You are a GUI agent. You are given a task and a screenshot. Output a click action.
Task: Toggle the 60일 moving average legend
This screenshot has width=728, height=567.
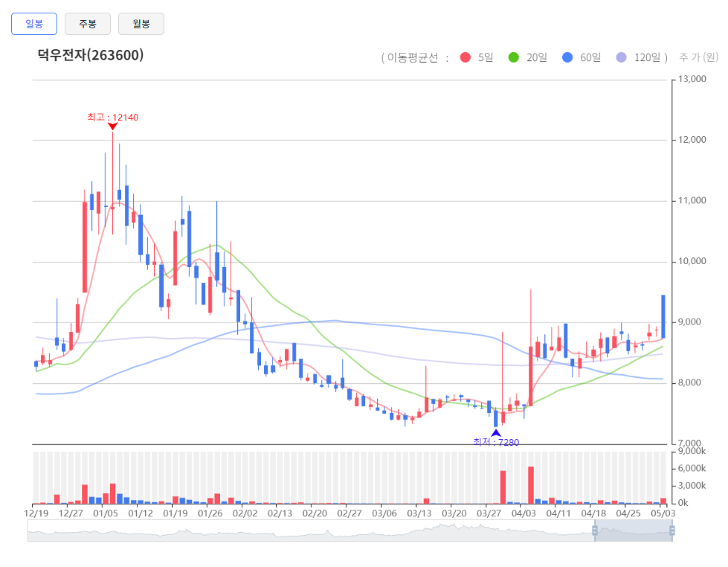pos(582,57)
